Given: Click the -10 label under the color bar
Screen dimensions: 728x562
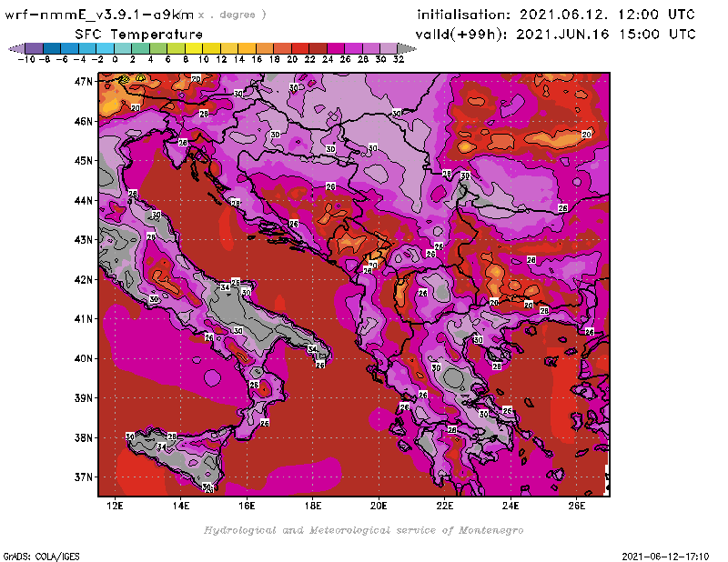Looking at the screenshot, I should click(26, 59).
